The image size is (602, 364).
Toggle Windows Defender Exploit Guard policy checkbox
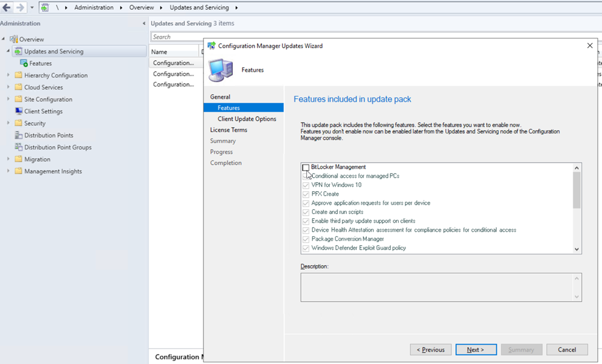(x=306, y=248)
